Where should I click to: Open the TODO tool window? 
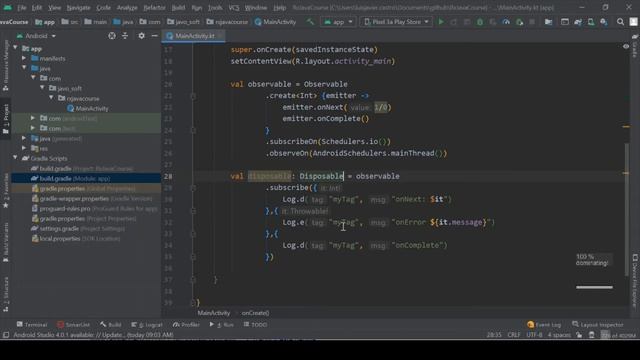click(x=255, y=325)
